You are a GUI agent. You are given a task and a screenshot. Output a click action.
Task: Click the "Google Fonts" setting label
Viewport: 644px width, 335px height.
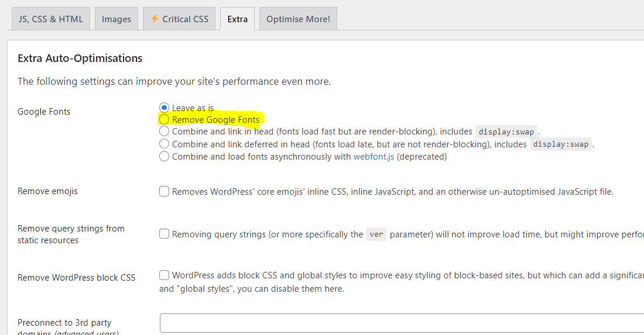44,112
